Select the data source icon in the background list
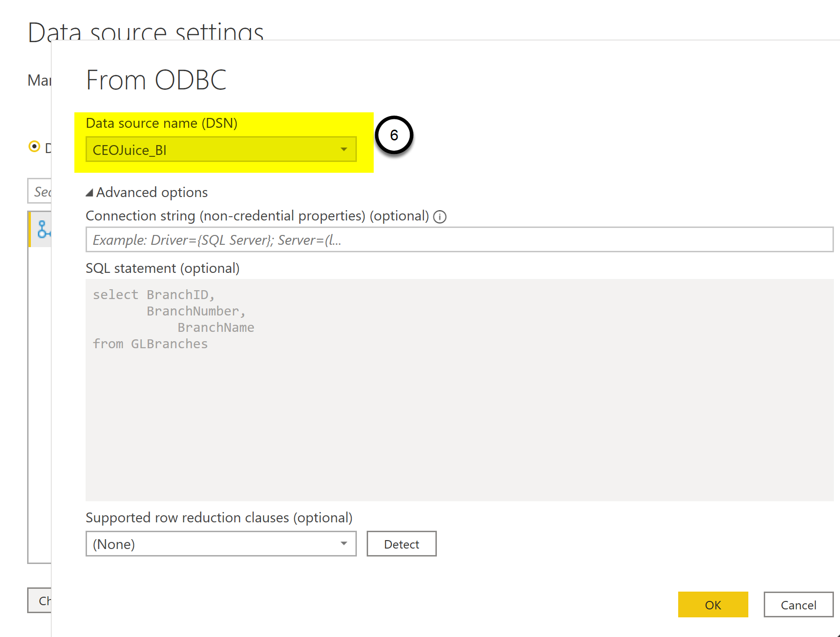This screenshot has width=840, height=637. click(x=43, y=229)
